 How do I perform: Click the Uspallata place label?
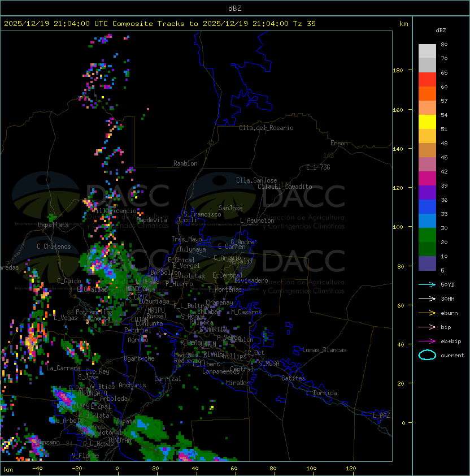(54, 225)
